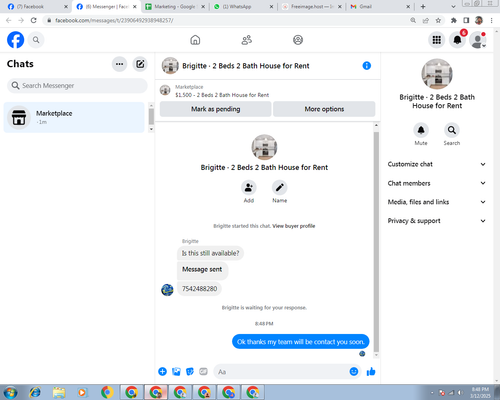
Task: Bookmark this page with star icon
Action: click(438, 20)
